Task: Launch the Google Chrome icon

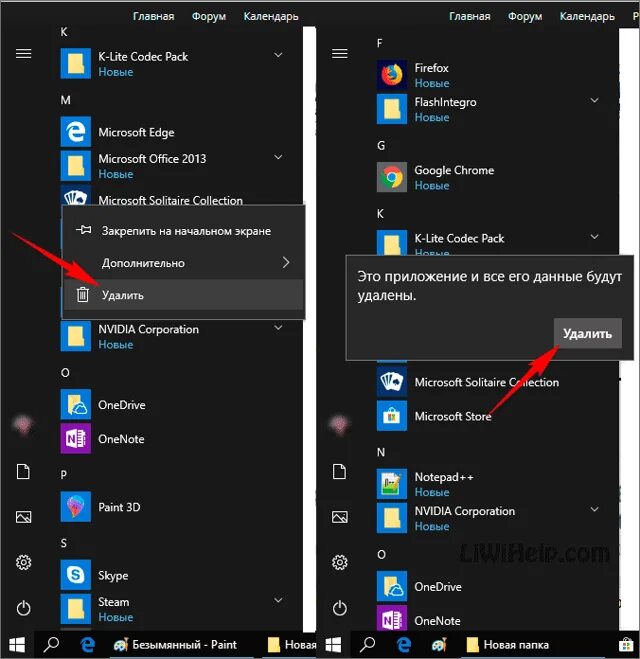Action: (392, 177)
